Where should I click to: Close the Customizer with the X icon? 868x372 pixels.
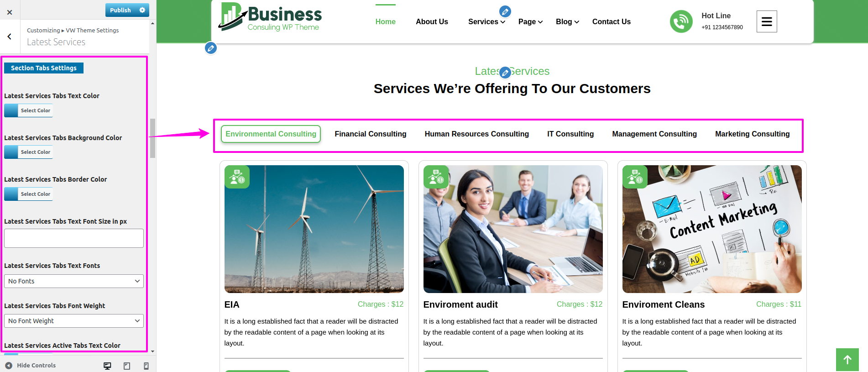pyautogui.click(x=10, y=12)
